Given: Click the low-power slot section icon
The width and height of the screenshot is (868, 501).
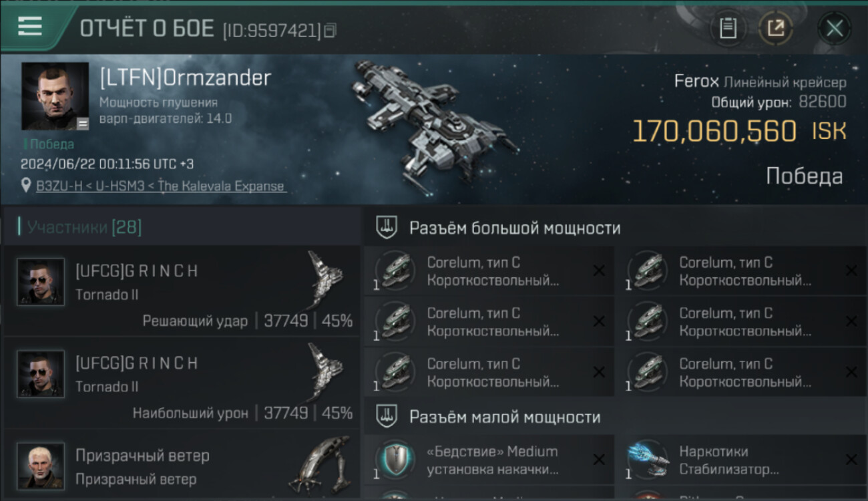Looking at the screenshot, I should tap(387, 417).
